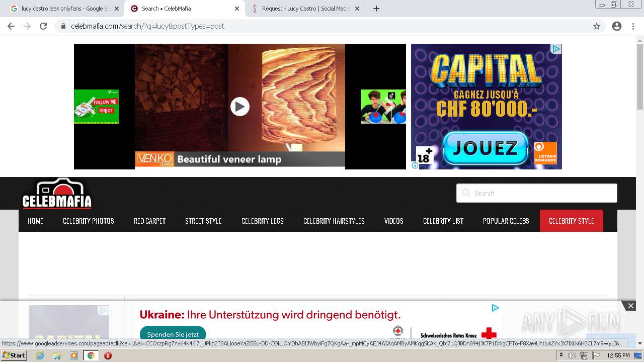The image size is (644, 362).
Task: Open the Windows Start menu
Action: click(x=14, y=355)
